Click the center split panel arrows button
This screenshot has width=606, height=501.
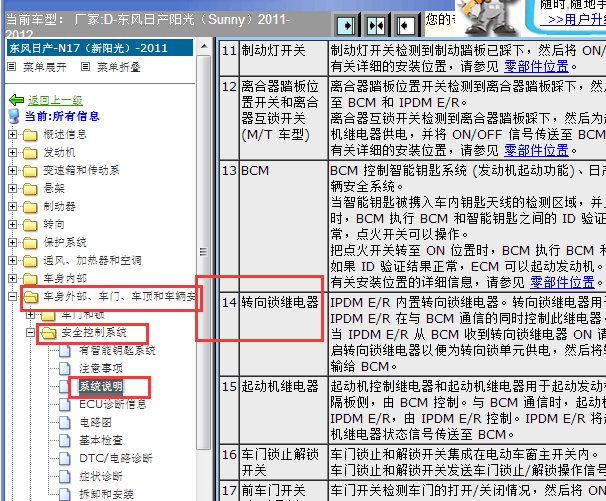tap(376, 26)
